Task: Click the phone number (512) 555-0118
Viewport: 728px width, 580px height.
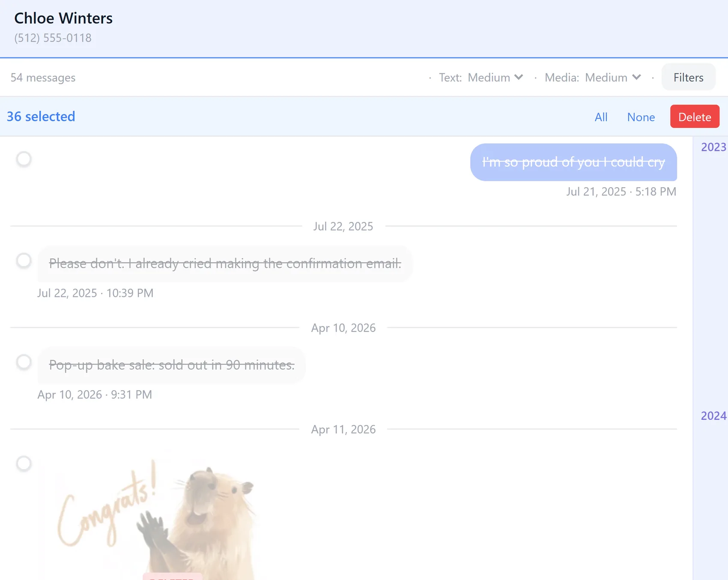Action: click(53, 38)
